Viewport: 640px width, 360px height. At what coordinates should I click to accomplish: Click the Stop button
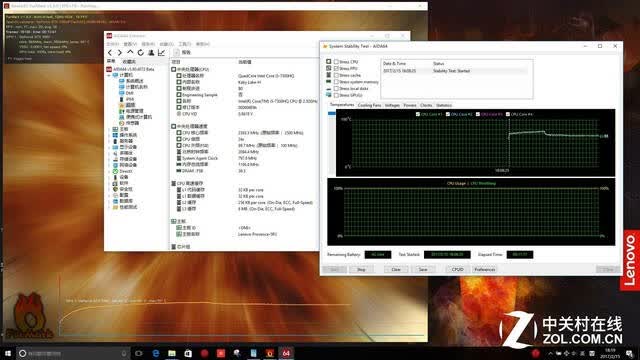(361, 269)
